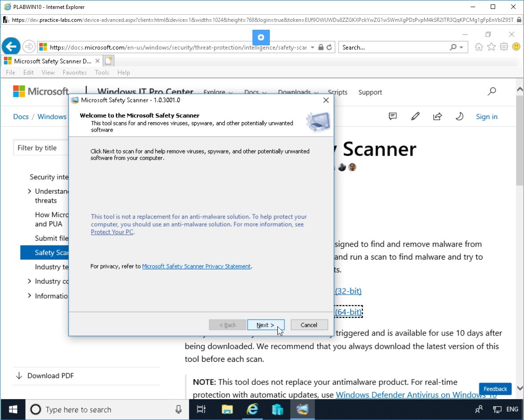
Task: Open the address bar history dropdown arrow
Action: (x=312, y=48)
